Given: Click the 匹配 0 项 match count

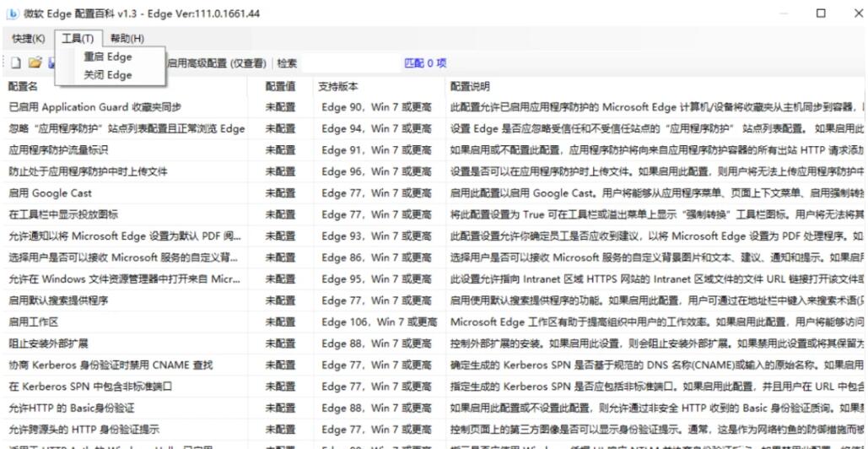Looking at the screenshot, I should 425,63.
